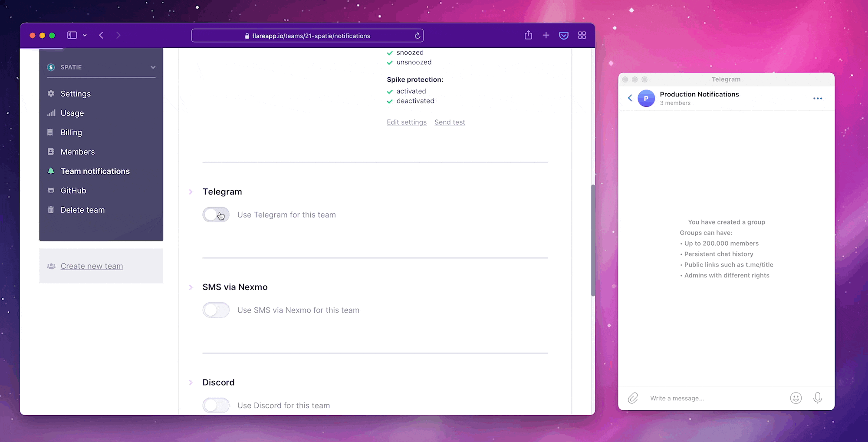Image resolution: width=868 pixels, height=442 pixels.
Task: Open the Members page
Action: (78, 152)
